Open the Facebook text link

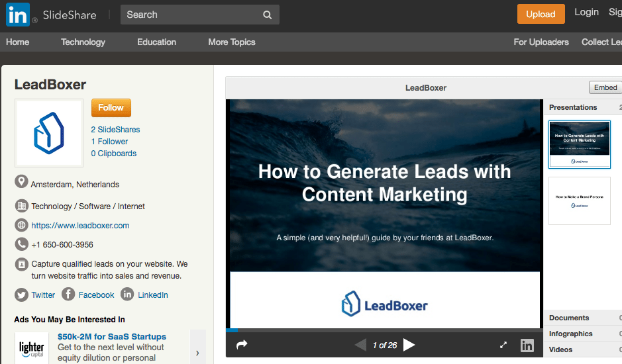[x=97, y=295]
